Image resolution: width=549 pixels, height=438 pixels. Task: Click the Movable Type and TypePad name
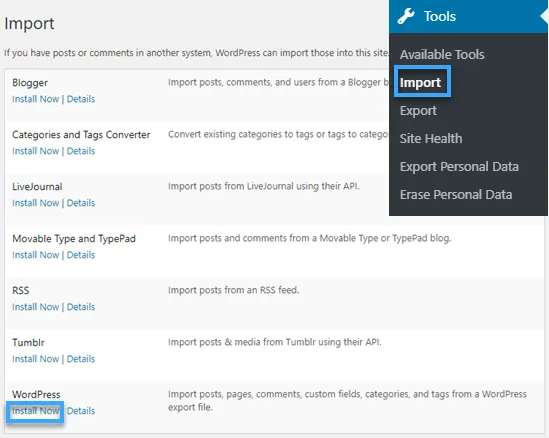(x=74, y=239)
